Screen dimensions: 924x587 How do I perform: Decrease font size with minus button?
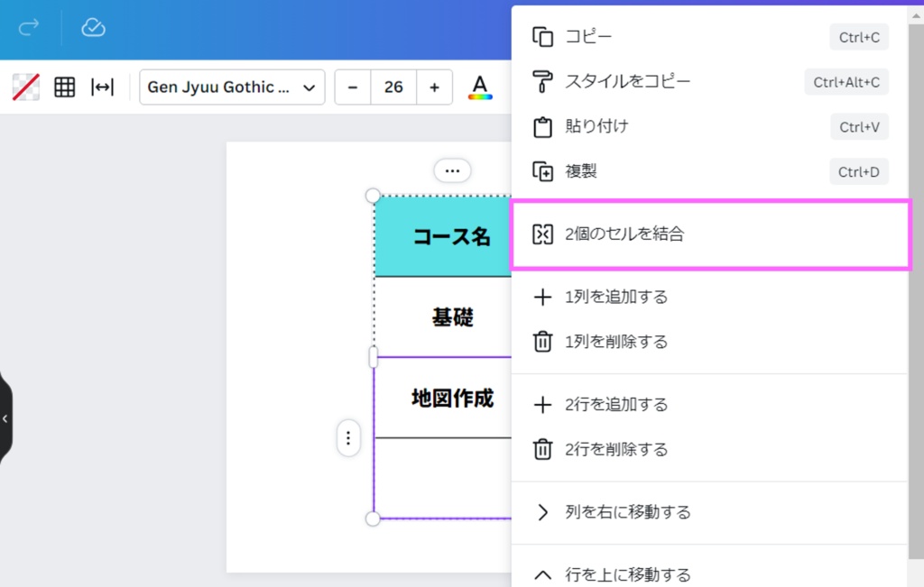coord(353,87)
